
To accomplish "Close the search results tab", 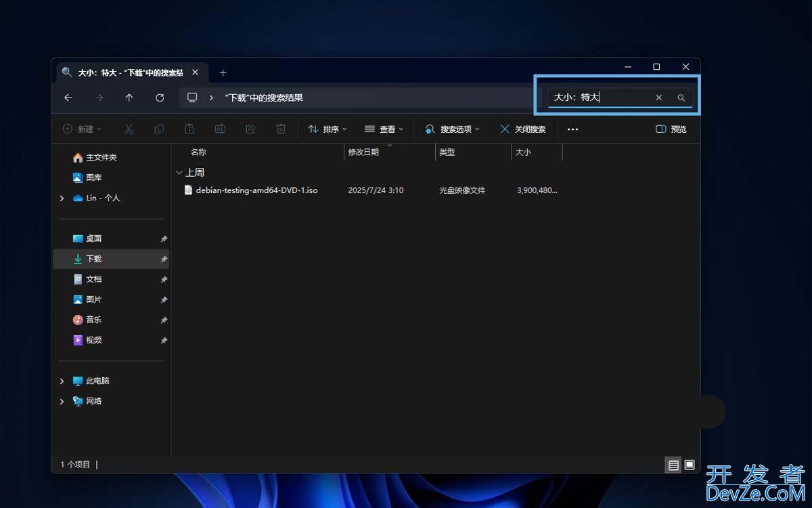I will coord(195,72).
